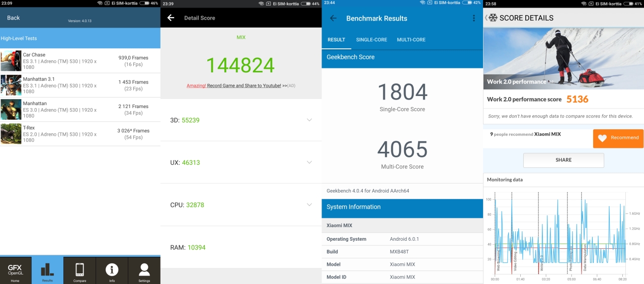This screenshot has width=644, height=284.
Task: Tap the Back button in GFXBench
Action: 14,18
